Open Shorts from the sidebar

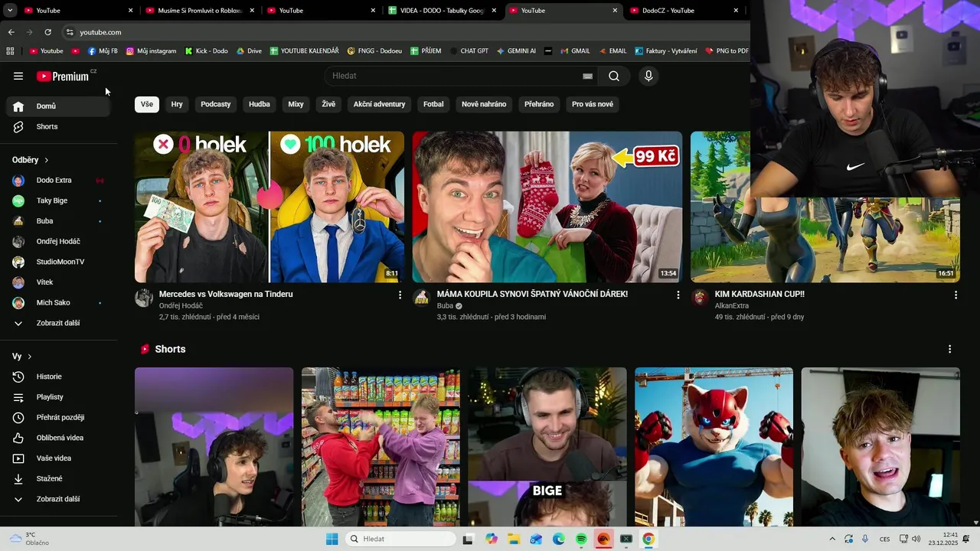point(58,126)
